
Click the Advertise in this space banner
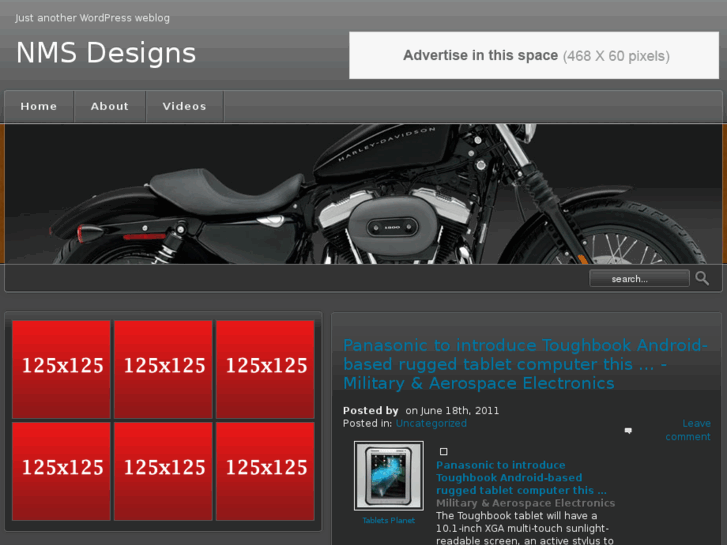[534, 55]
